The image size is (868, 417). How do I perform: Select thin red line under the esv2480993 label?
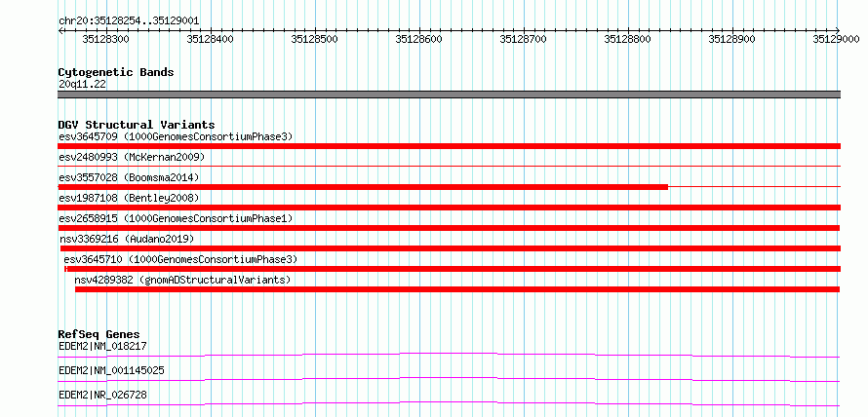click(449, 166)
